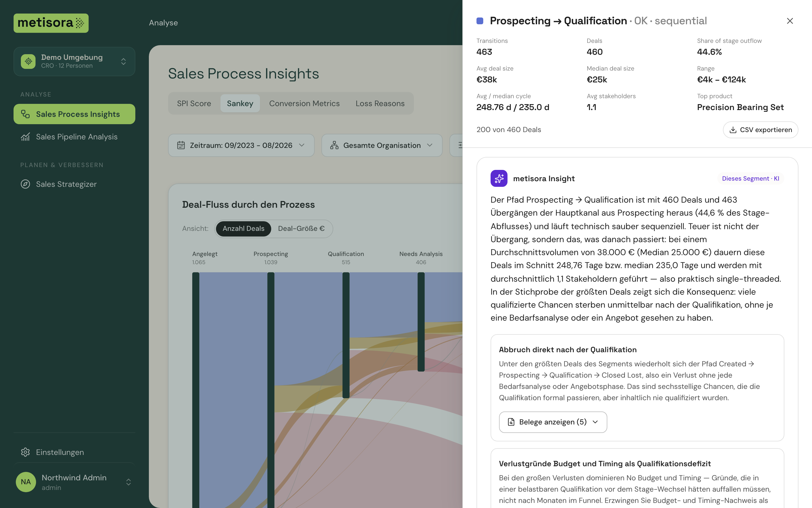Click the Einstellungen gear icon
The width and height of the screenshot is (812, 508).
25,452
